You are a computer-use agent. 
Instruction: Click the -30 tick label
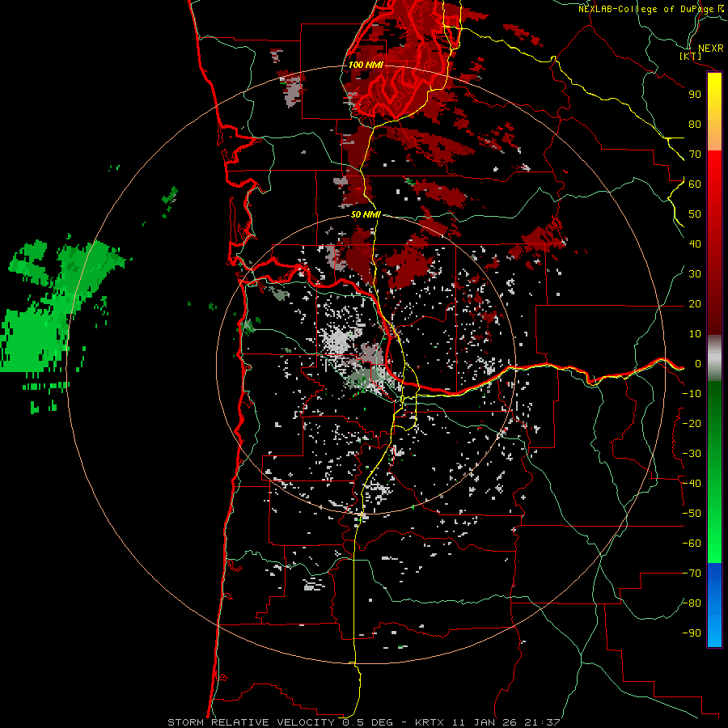(x=692, y=454)
